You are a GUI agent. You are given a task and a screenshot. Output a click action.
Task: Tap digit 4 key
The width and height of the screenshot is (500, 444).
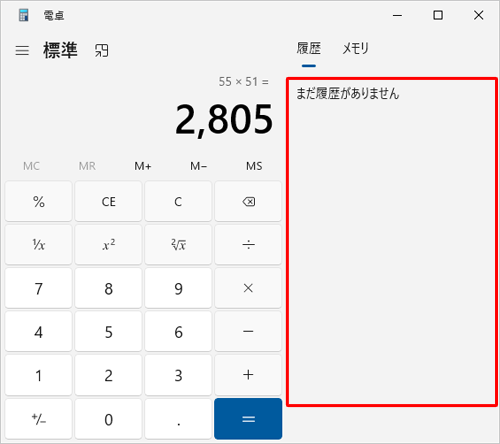(x=39, y=331)
